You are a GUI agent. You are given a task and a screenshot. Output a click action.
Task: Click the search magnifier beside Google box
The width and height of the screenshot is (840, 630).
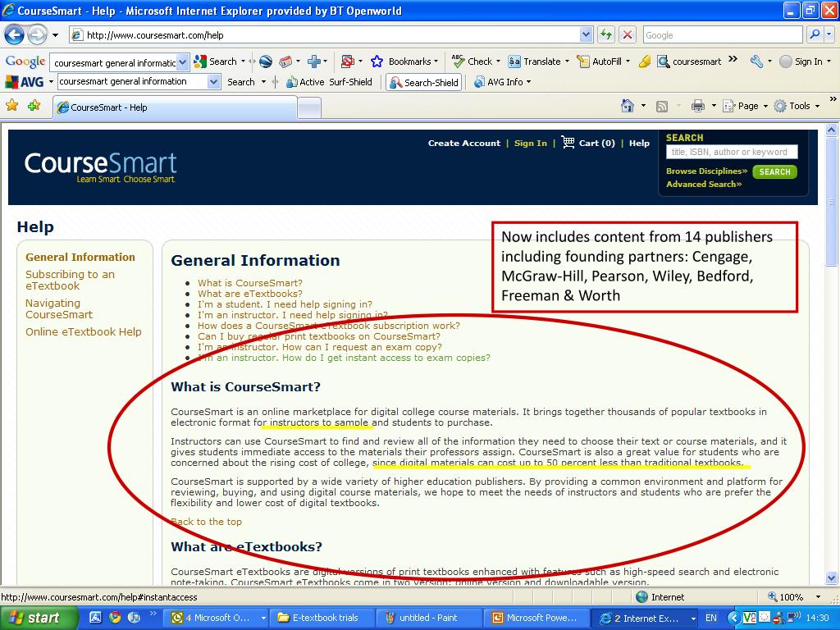(815, 34)
